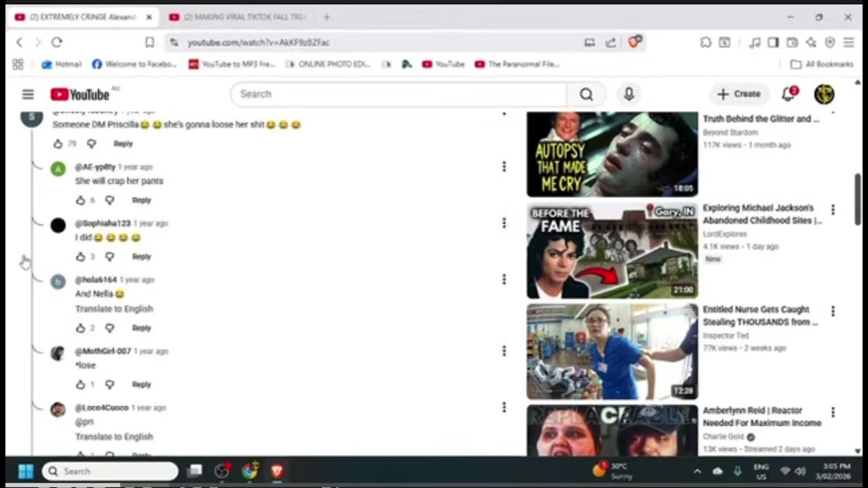The height and width of the screenshot is (488, 868).
Task: Open more options for Amberlynn Reid video
Action: (833, 412)
